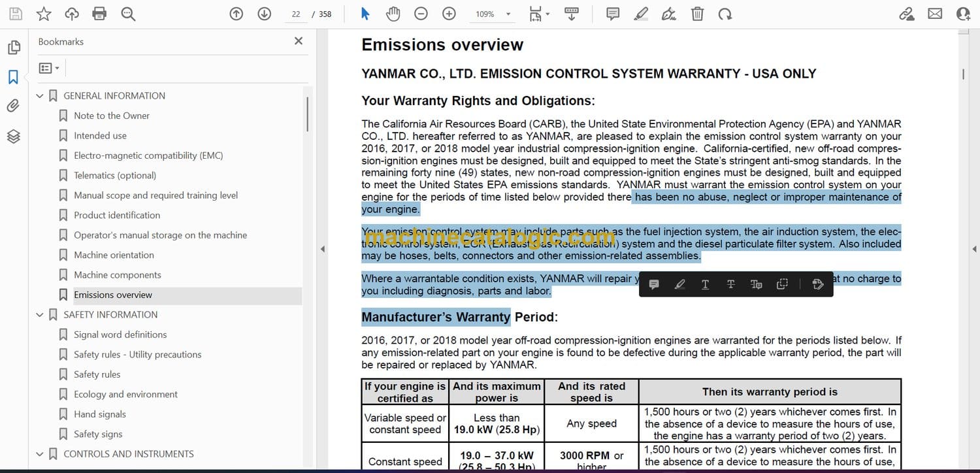Go to the previous page arrow
The height and width of the screenshot is (473, 980).
[237, 14]
